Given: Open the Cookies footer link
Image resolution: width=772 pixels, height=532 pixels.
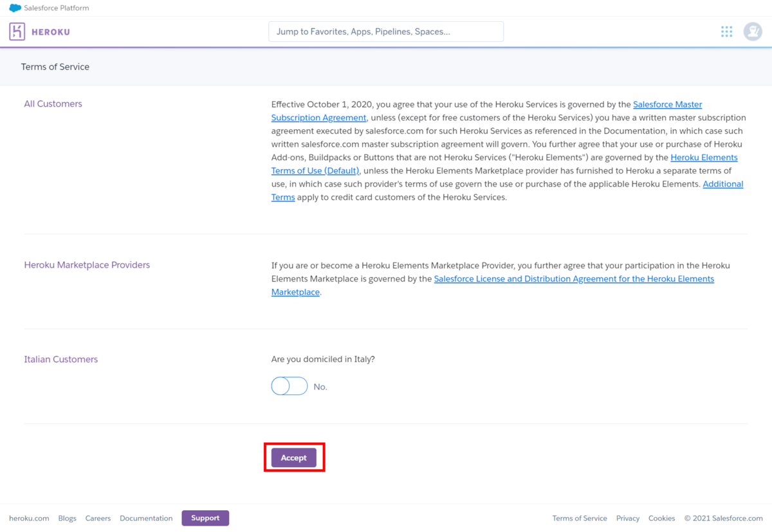Looking at the screenshot, I should point(662,518).
